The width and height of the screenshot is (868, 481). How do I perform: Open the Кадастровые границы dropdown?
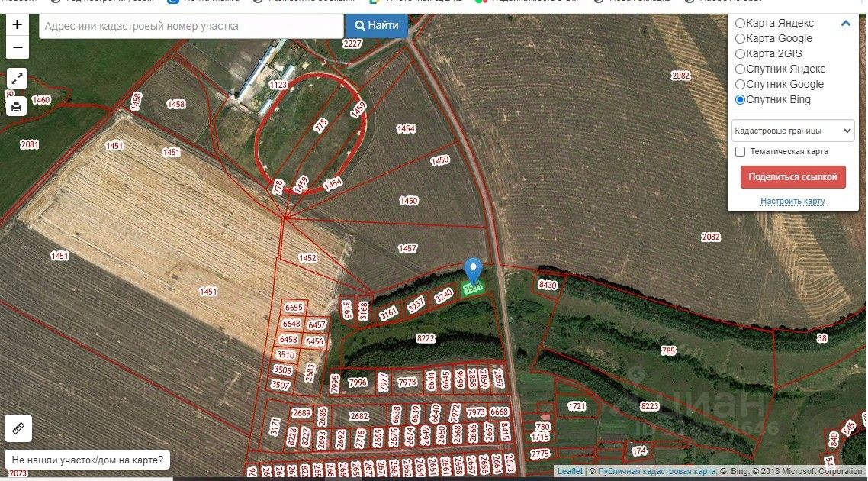pyautogui.click(x=792, y=131)
